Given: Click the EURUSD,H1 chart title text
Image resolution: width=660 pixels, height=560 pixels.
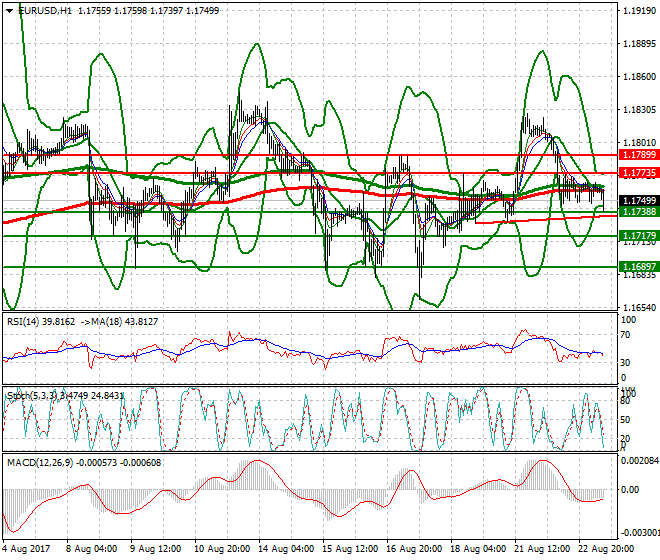Looking at the screenshot, I should [45, 11].
